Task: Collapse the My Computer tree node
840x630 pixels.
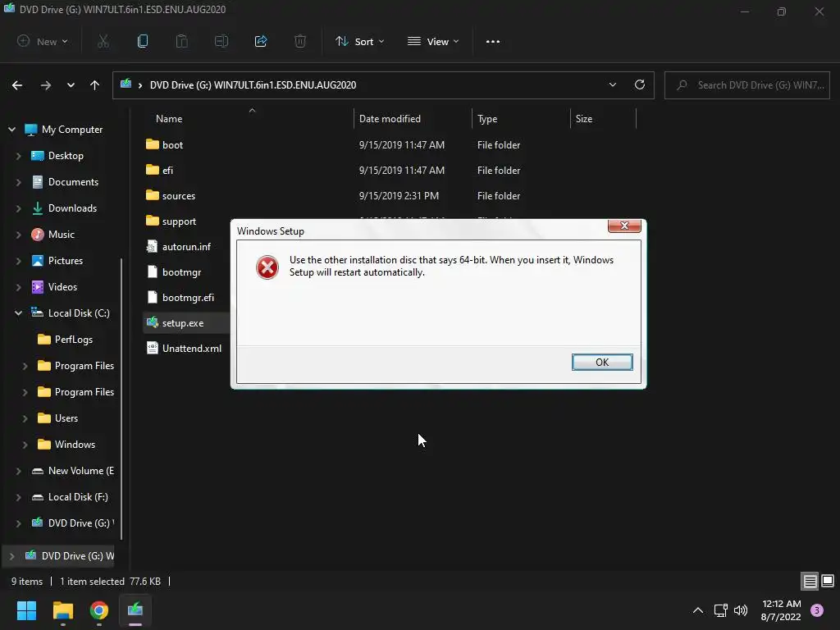Action: click(x=11, y=130)
